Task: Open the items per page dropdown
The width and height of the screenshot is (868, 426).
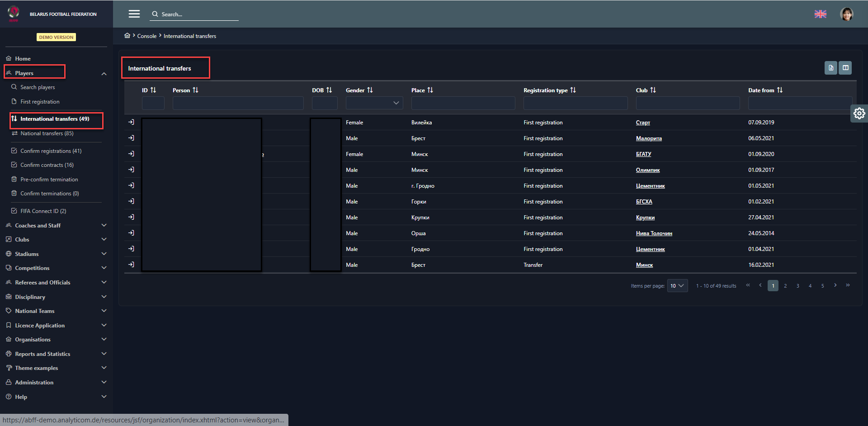Action: coord(677,286)
